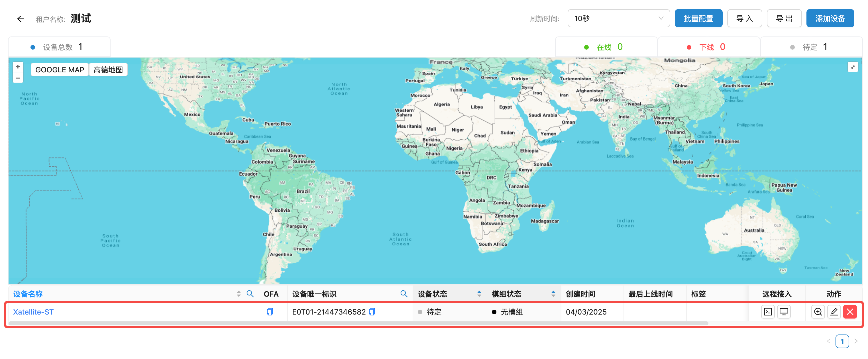This screenshot has height=359, width=868.
Task: Search by device unique identifier icon
Action: coord(404,294)
